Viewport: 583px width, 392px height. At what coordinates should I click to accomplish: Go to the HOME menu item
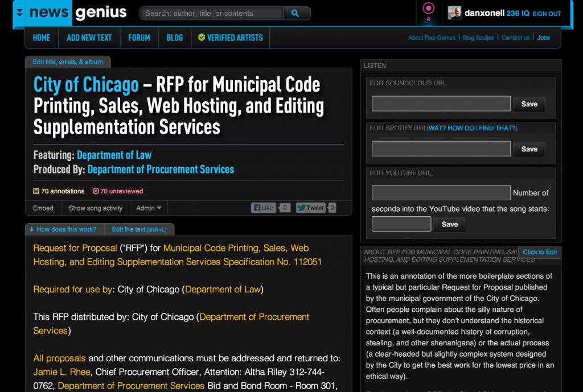42,38
